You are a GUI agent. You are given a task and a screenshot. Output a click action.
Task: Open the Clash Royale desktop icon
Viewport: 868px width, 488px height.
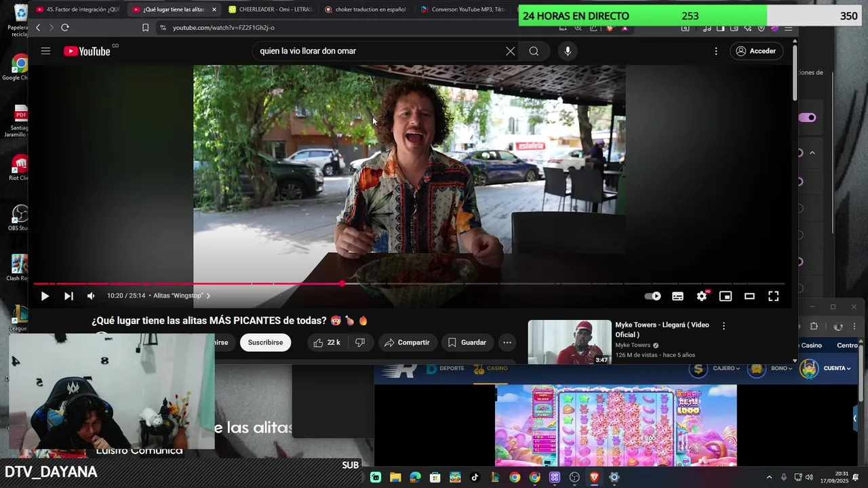coord(18,268)
